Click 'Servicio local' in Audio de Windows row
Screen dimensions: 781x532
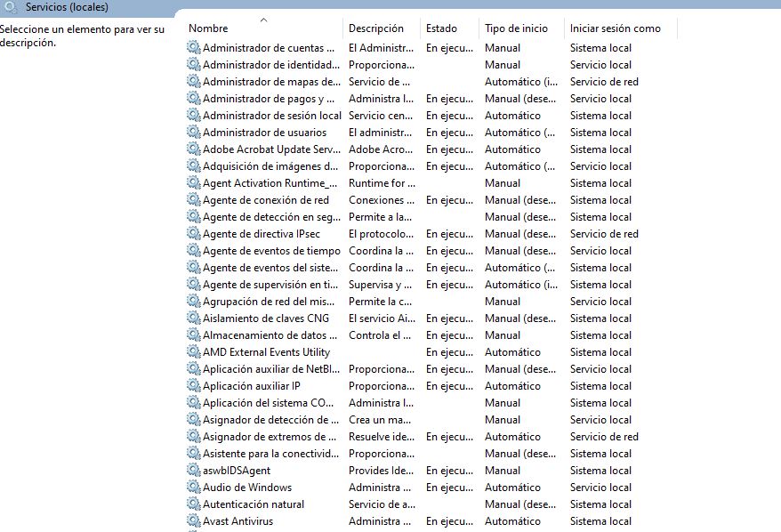tap(600, 488)
